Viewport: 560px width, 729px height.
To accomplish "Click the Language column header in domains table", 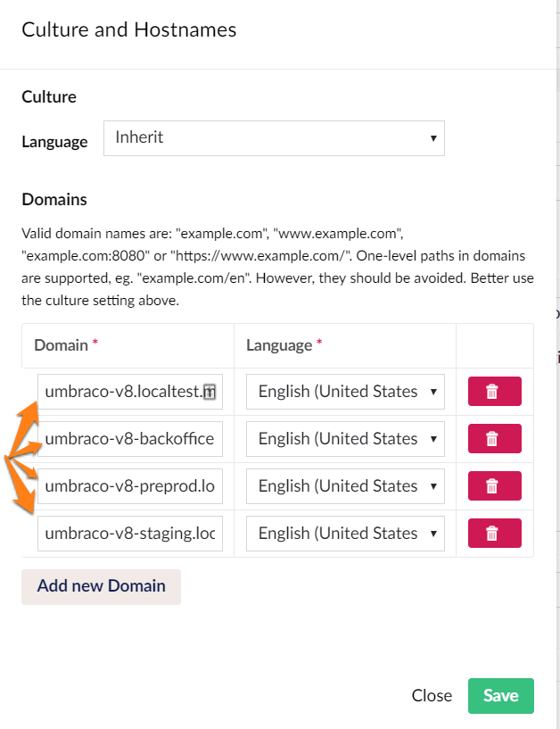I will click(x=279, y=345).
